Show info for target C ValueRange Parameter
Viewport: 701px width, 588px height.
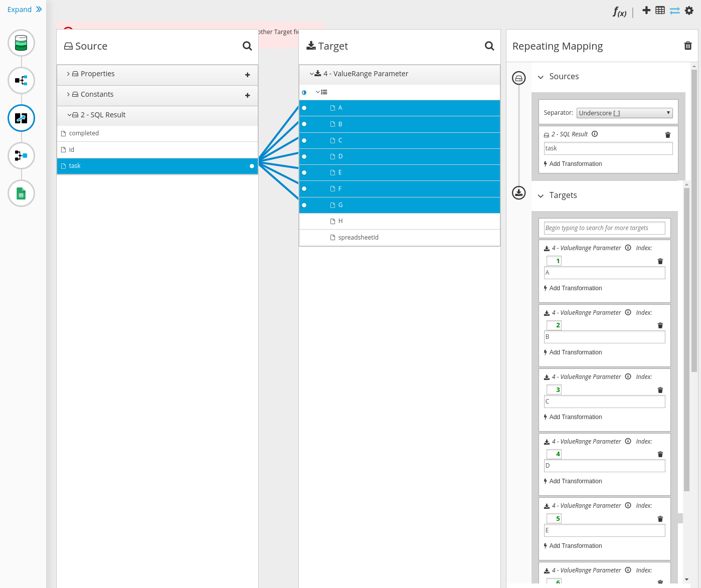(628, 376)
